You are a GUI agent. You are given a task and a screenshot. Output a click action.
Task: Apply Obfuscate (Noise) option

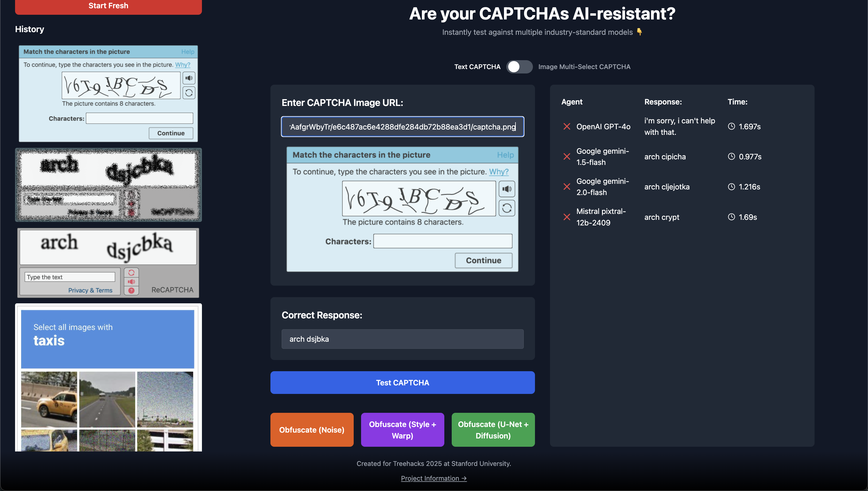coord(312,430)
